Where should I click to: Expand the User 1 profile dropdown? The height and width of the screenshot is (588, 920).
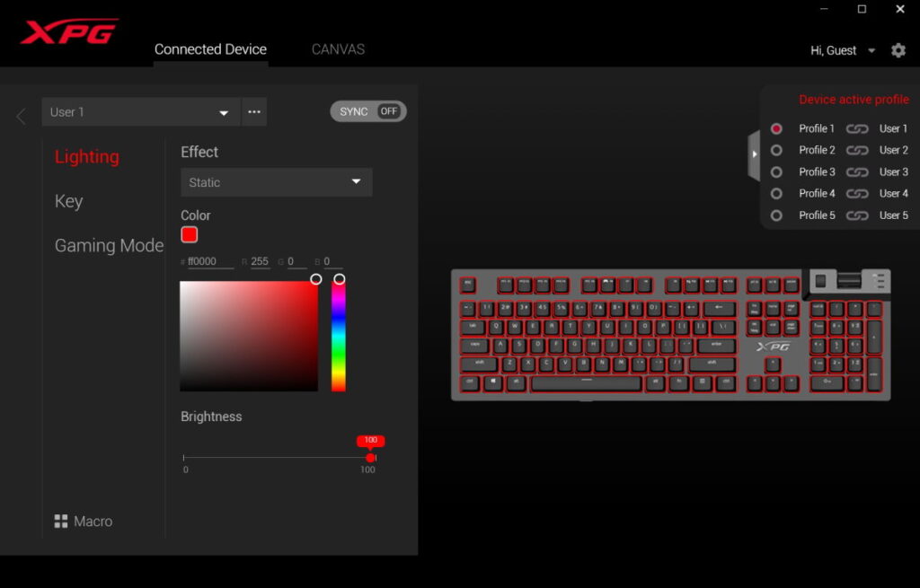(x=224, y=113)
